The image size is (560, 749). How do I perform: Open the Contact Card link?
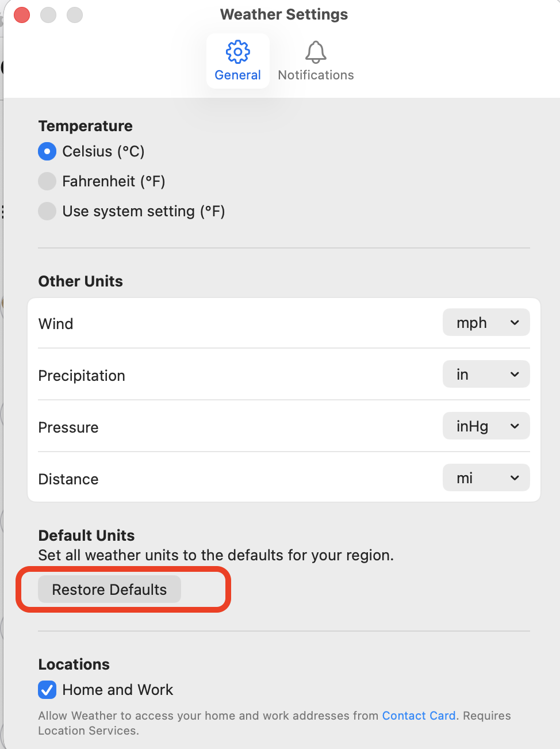coord(419,716)
